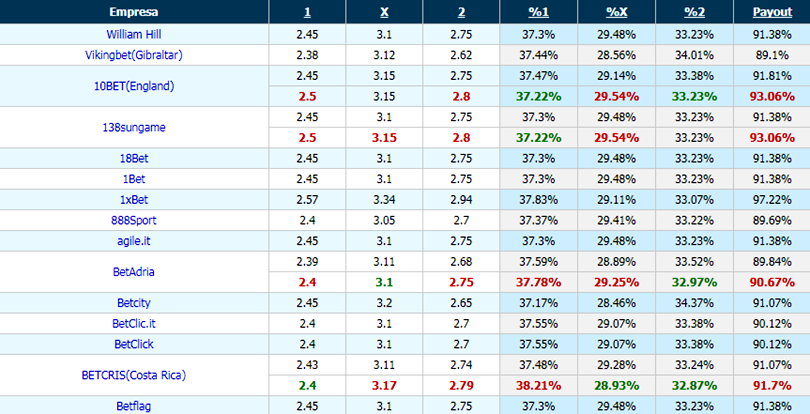Viewport: 810px width, 414px height.
Task: Open the 888Sport bookmaker link
Action: click(134, 221)
